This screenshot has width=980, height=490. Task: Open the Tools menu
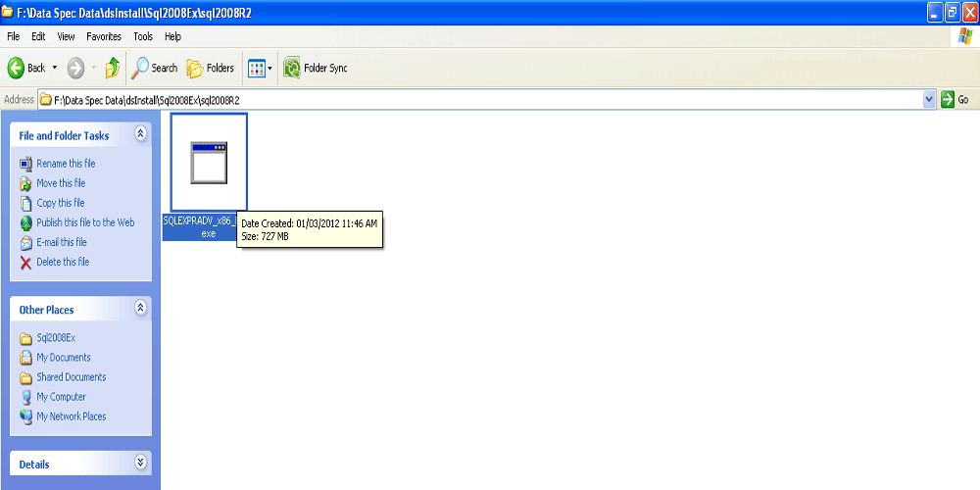pyautogui.click(x=143, y=37)
